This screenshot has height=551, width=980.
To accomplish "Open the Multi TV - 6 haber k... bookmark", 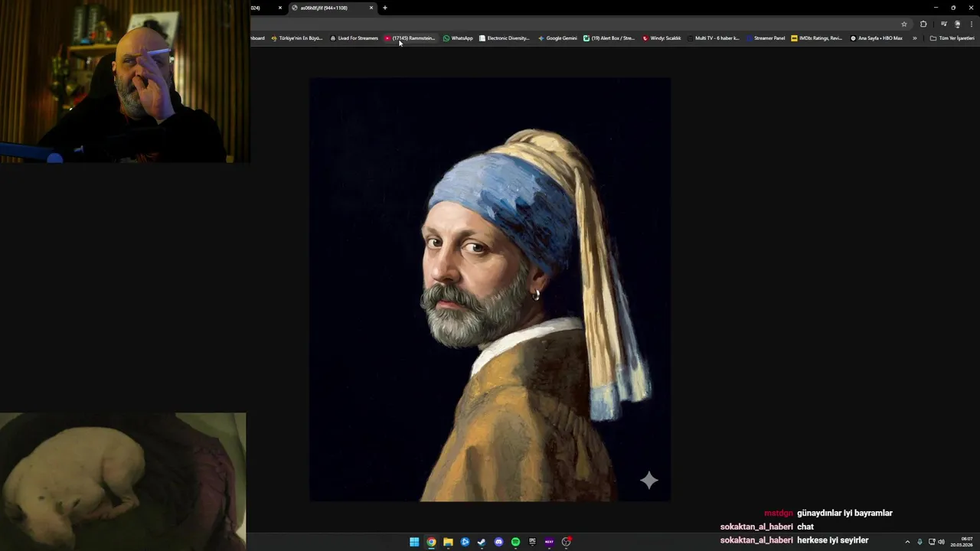I will [713, 38].
